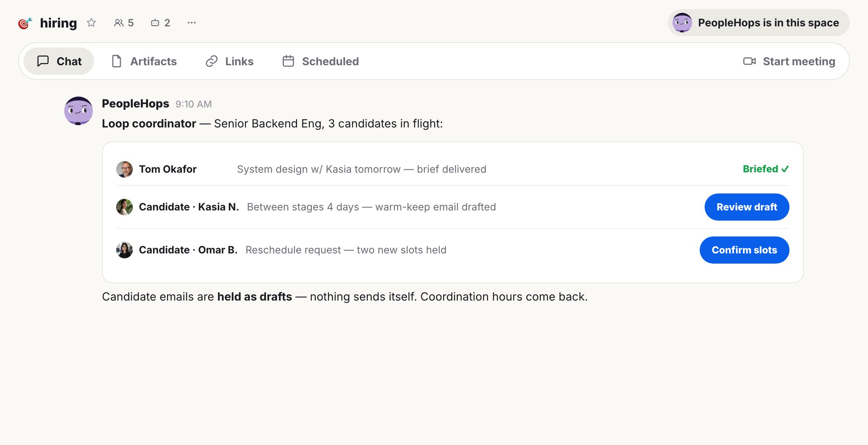Click the 9:10 AM message timestamp

(194, 104)
